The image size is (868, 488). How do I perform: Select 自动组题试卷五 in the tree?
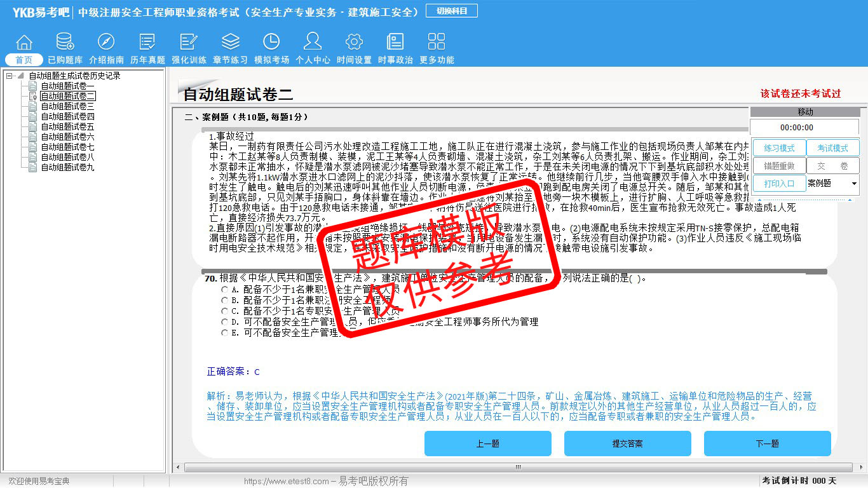point(67,126)
